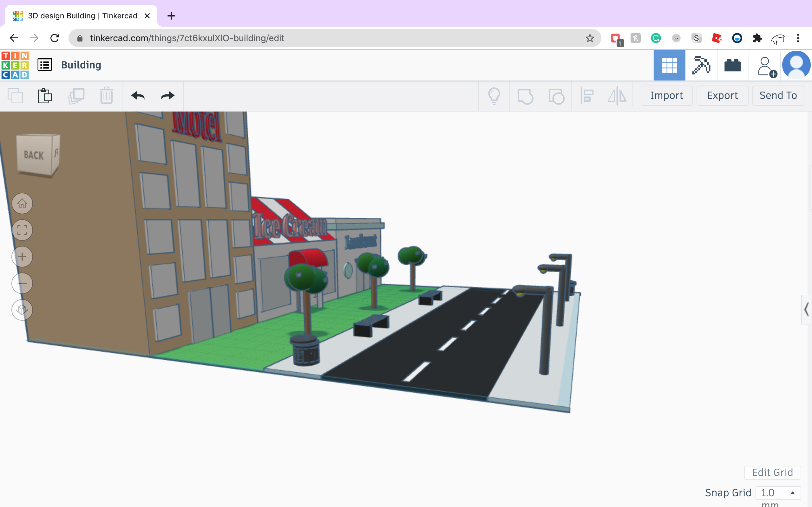Open the designs list menu icon

pos(45,65)
